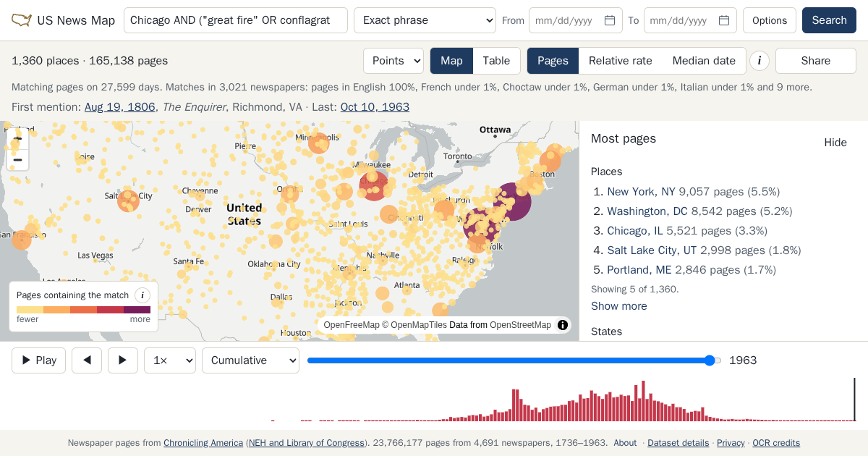The width and height of the screenshot is (868, 456).
Task: Select the Pages metric
Action: (553, 61)
